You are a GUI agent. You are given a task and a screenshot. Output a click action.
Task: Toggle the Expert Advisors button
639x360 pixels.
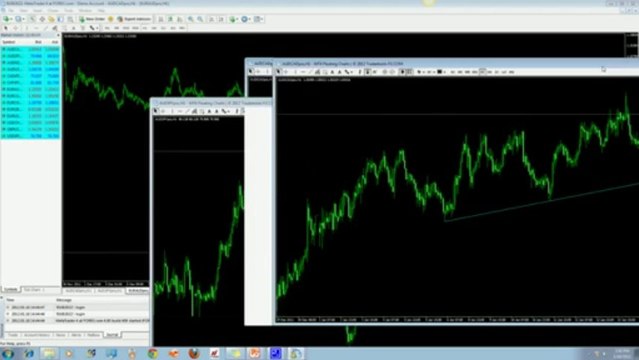point(134,19)
